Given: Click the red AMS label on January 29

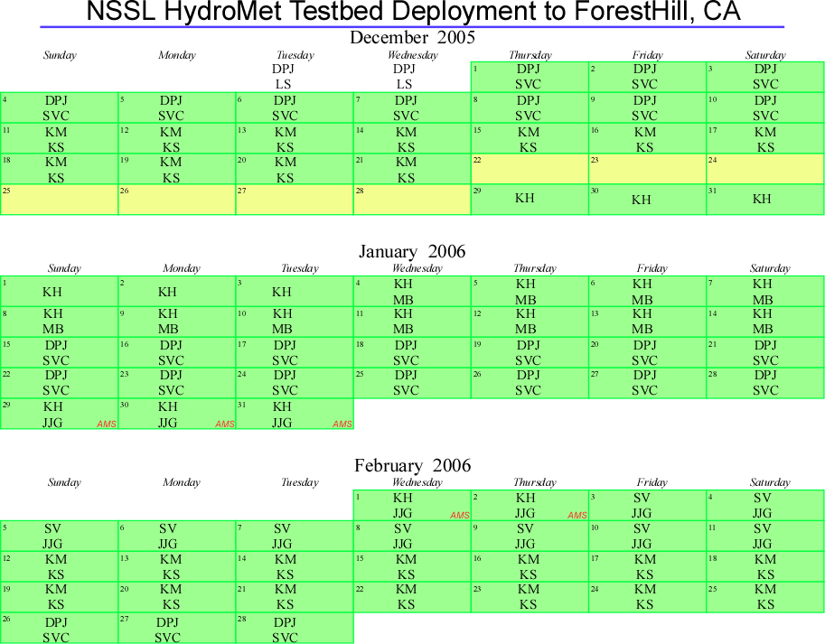Looking at the screenshot, I should click(108, 425).
